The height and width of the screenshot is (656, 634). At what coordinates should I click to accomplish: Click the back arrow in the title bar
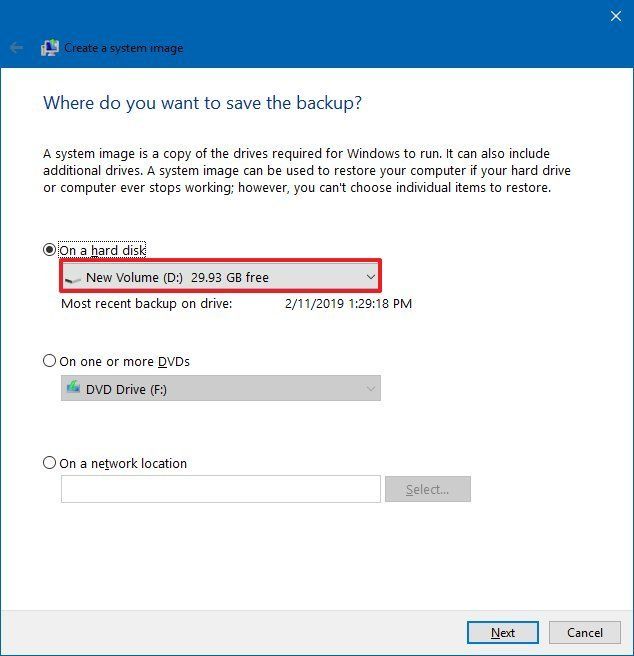(16, 47)
